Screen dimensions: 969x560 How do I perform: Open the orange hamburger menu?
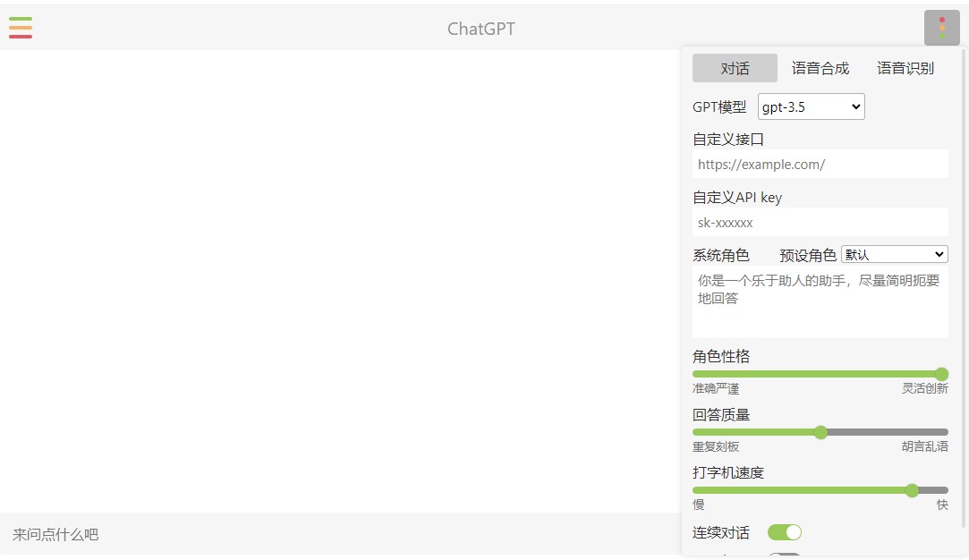pos(21,28)
